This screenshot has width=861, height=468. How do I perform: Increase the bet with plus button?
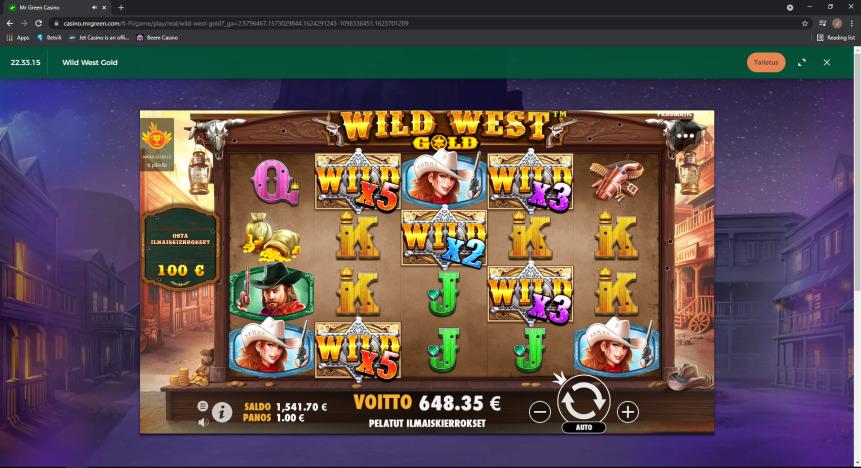(x=628, y=411)
